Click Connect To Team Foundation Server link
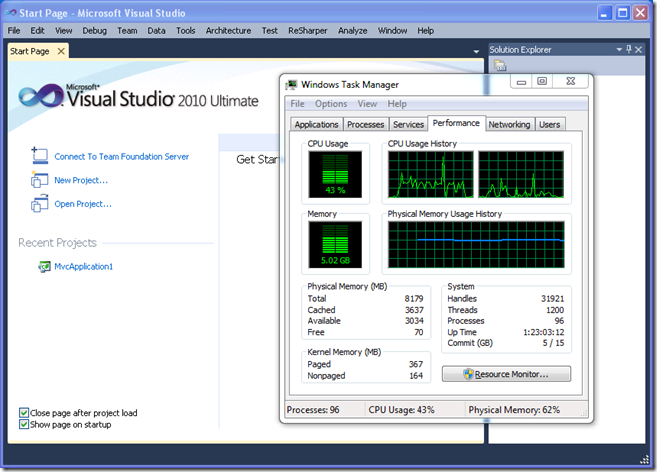This screenshot has width=657, height=472. tap(122, 156)
